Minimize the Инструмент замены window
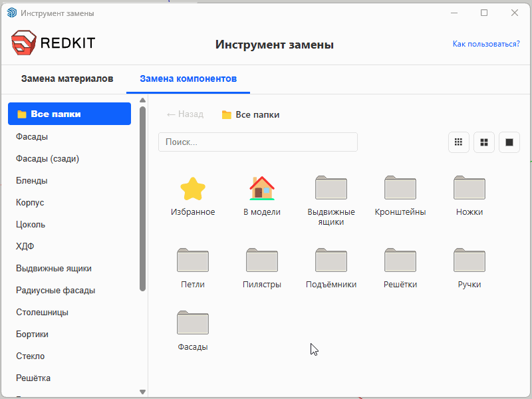The image size is (532, 399). pyautogui.click(x=454, y=13)
